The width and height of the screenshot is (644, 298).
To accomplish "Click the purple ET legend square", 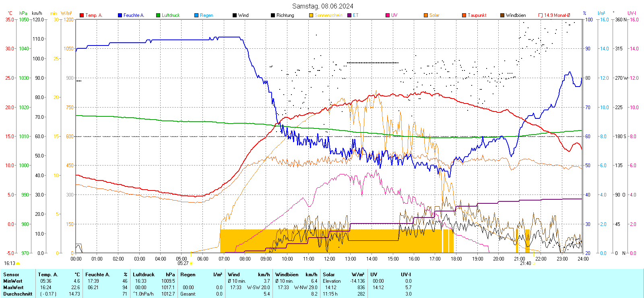I will 349,15.
